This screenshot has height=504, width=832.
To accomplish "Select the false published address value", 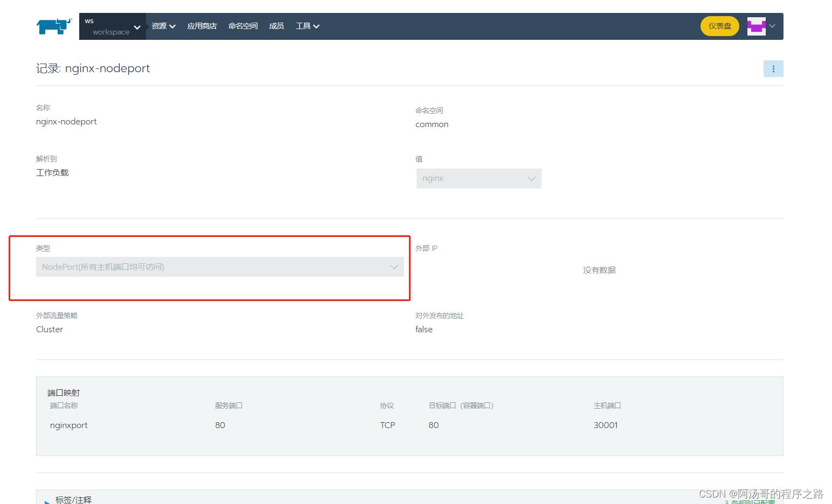I will point(424,330).
